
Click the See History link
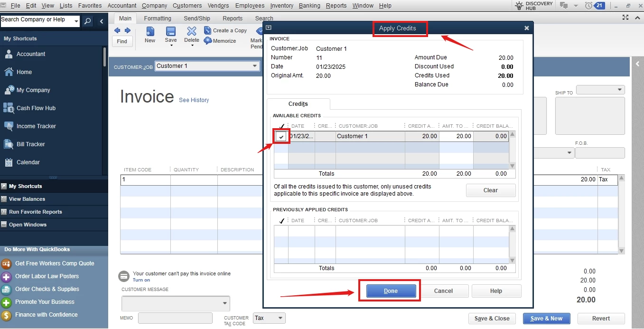click(x=194, y=100)
